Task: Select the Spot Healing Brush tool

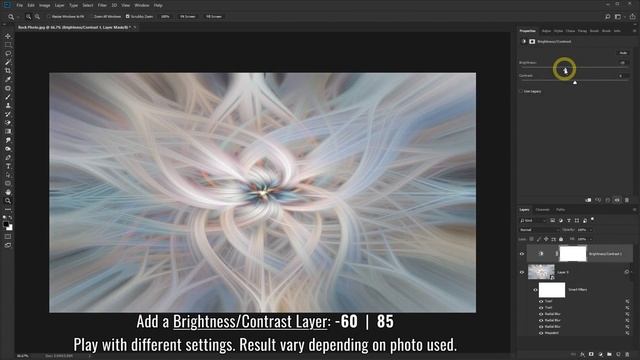Action: [x=8, y=88]
